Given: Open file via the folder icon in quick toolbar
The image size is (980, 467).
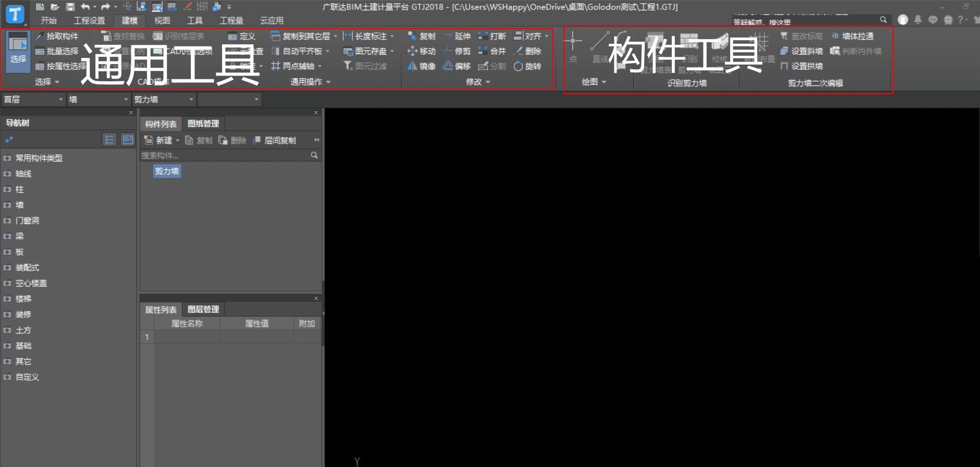Looking at the screenshot, I should pyautogui.click(x=55, y=7).
